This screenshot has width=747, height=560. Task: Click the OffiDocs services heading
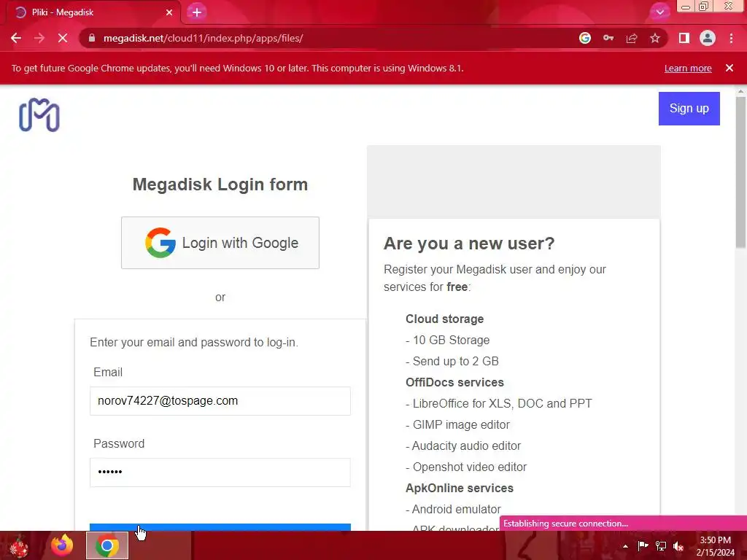click(454, 382)
